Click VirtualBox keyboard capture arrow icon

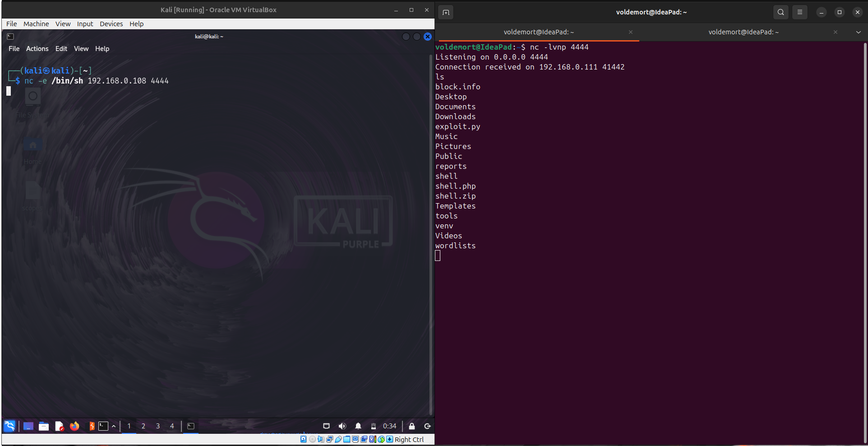[x=390, y=439]
